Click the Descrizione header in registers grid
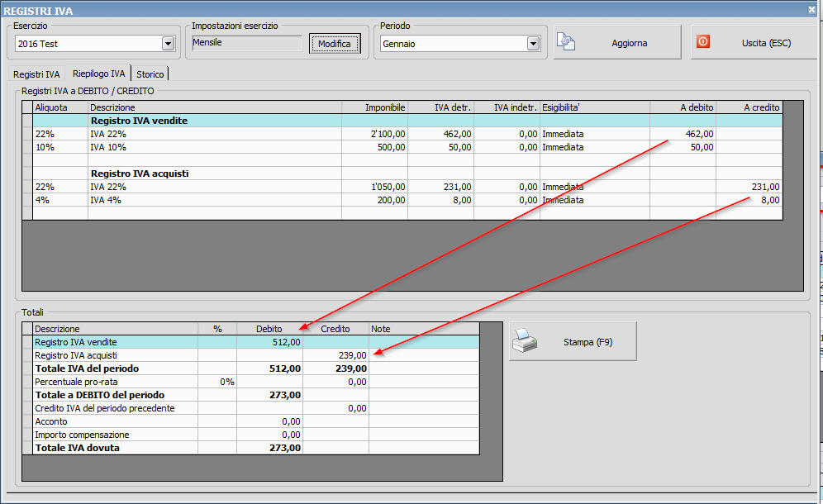Viewport: 823px width, 504px height. point(215,107)
